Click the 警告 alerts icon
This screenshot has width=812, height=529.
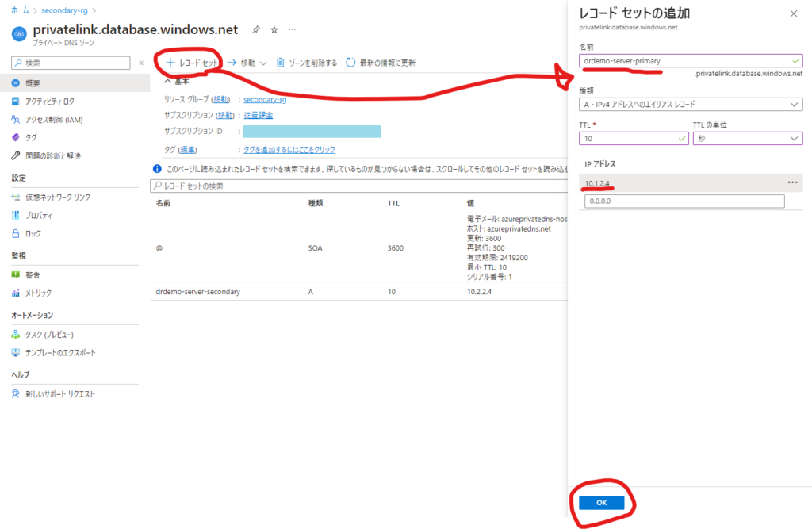coord(16,275)
